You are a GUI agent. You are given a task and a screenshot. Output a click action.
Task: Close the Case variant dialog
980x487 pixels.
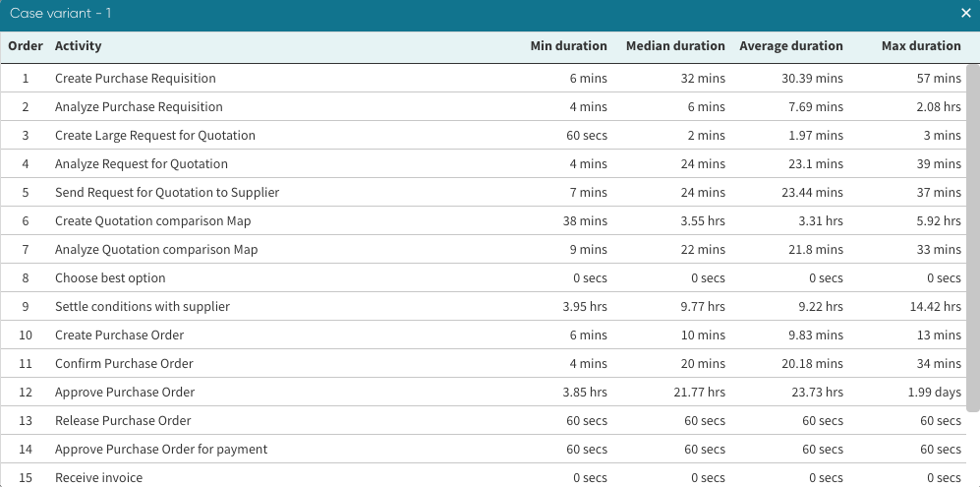965,13
